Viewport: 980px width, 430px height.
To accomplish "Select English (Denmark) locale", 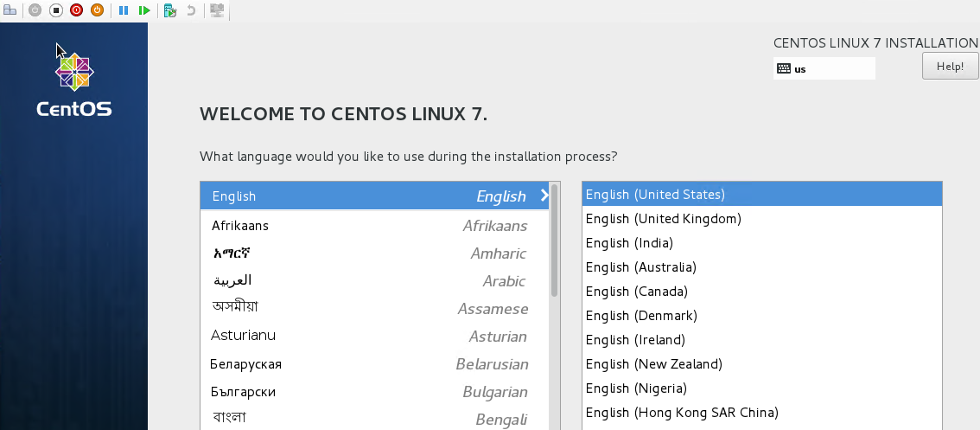I will click(x=762, y=316).
